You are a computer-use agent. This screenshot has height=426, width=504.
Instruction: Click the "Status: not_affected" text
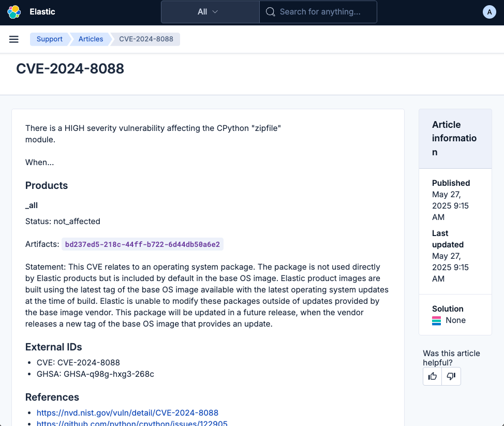62,221
